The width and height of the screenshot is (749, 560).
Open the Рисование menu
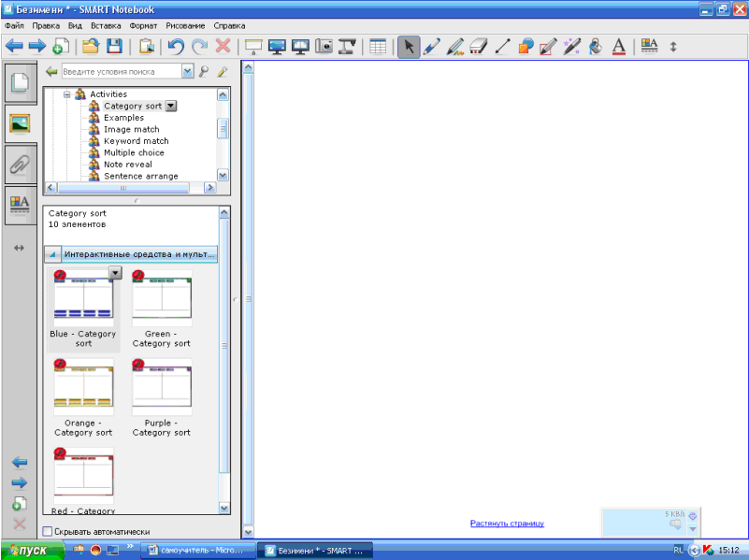click(187, 26)
